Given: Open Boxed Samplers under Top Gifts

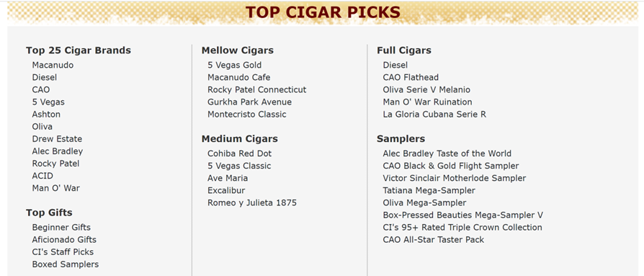Looking at the screenshot, I should pos(66,264).
